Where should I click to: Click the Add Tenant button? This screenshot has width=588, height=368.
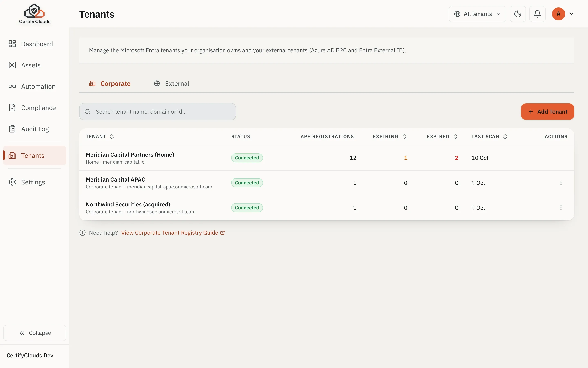pos(547,112)
